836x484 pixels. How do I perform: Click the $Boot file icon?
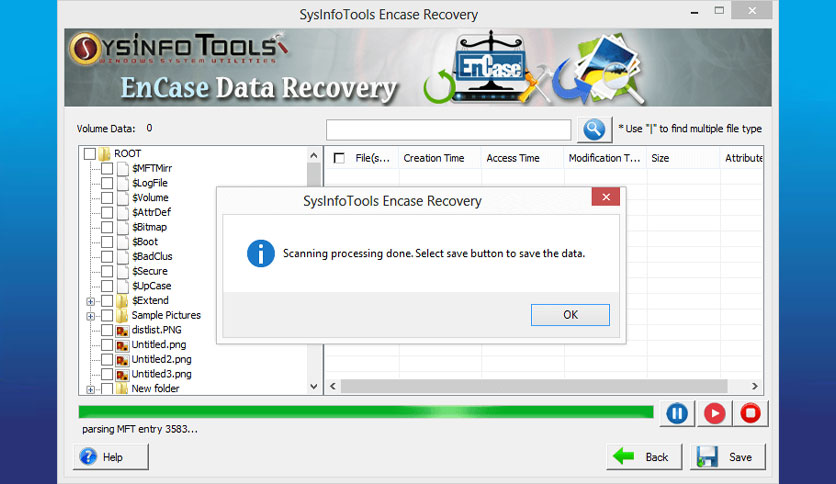click(x=123, y=242)
